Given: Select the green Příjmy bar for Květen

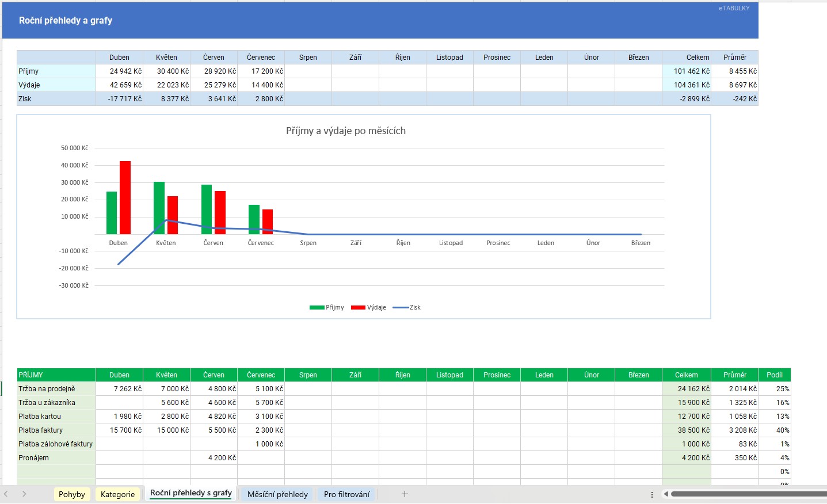Looking at the screenshot, I should point(159,208).
